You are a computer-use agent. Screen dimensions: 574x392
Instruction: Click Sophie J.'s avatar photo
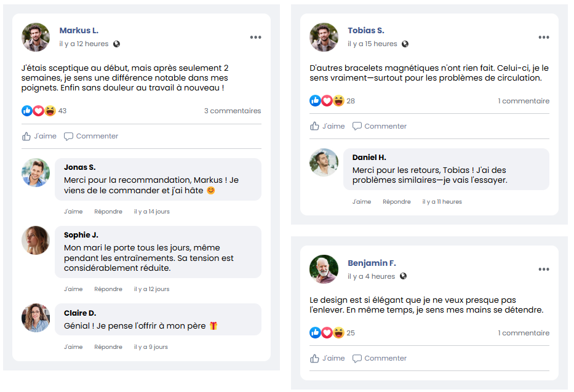pyautogui.click(x=36, y=241)
